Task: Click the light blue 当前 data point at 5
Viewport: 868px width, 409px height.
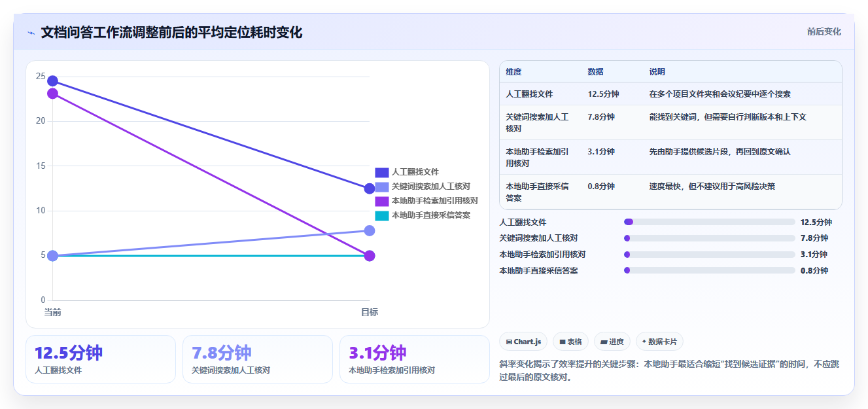Action: click(x=52, y=256)
